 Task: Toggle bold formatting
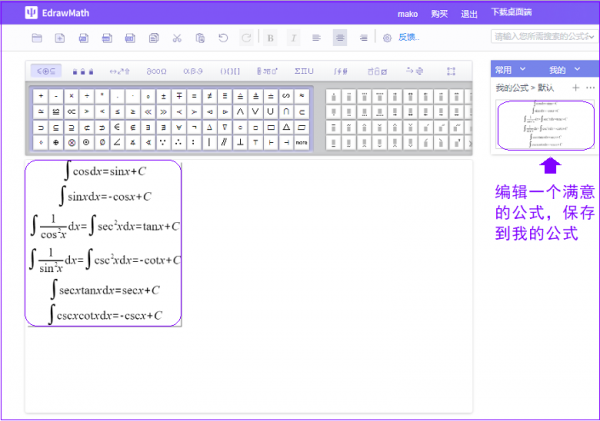coord(270,38)
